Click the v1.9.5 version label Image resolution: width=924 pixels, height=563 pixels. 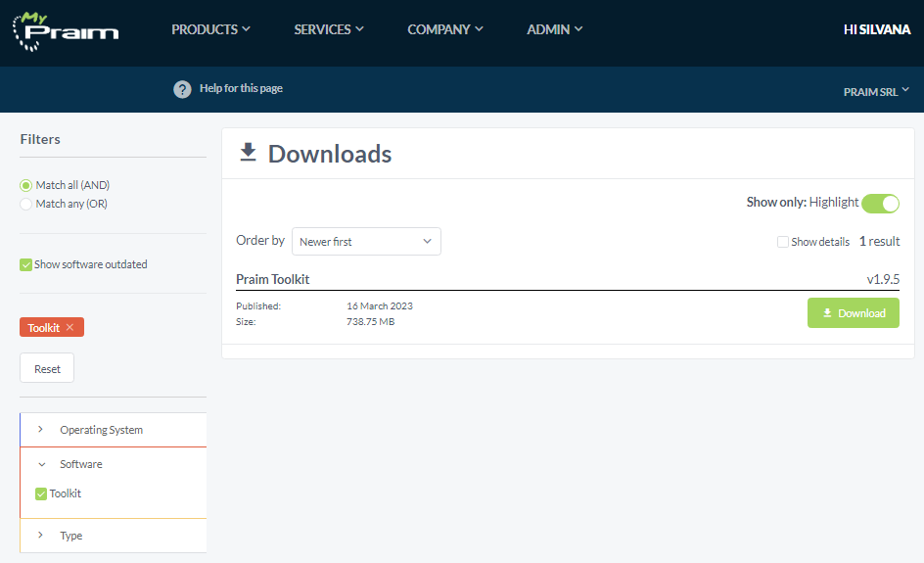click(883, 279)
